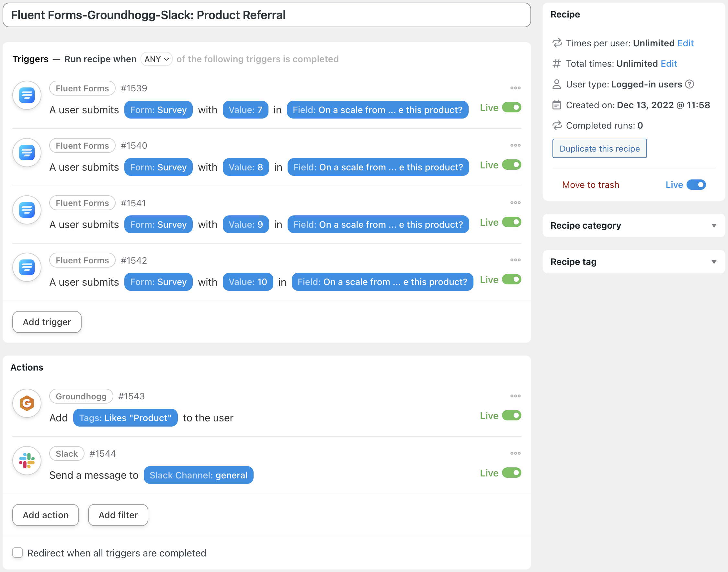Viewport: 728px width, 572px height.
Task: Toggle Live switch for Value: 7 trigger
Action: (x=511, y=108)
